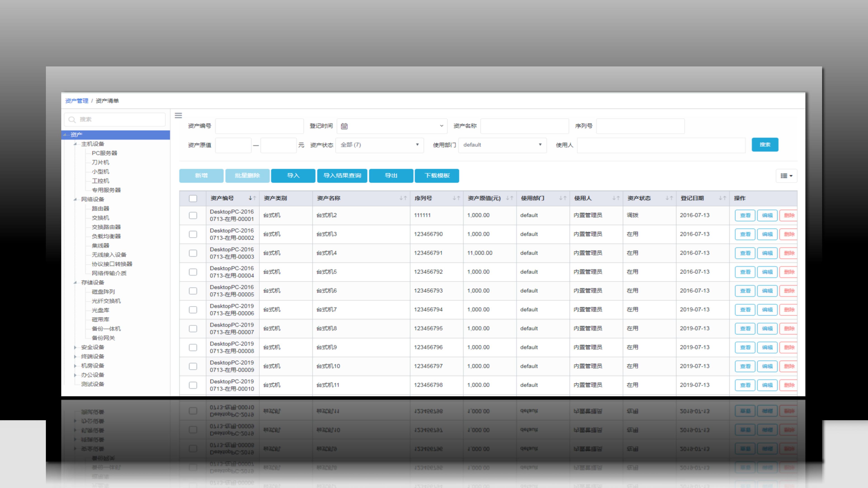Screen dimensions: 868x488
Task: Select PC服务器 in the asset tree
Action: pos(104,153)
